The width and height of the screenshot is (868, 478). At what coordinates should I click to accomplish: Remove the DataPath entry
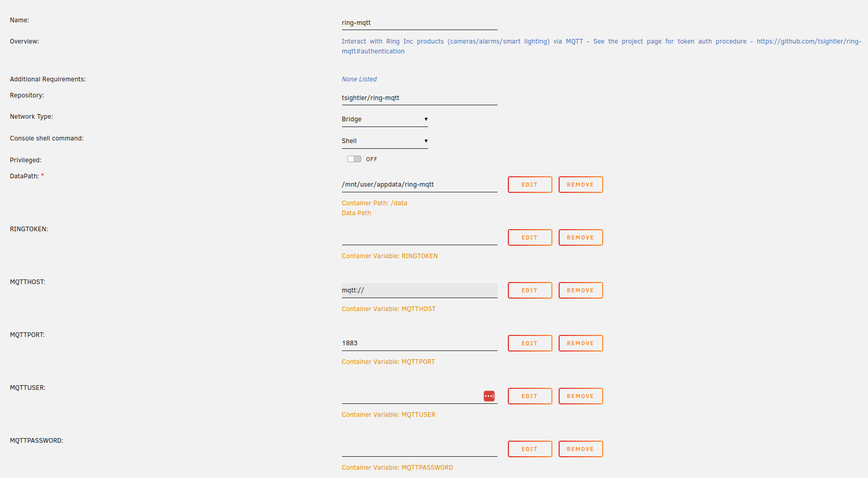pos(580,185)
